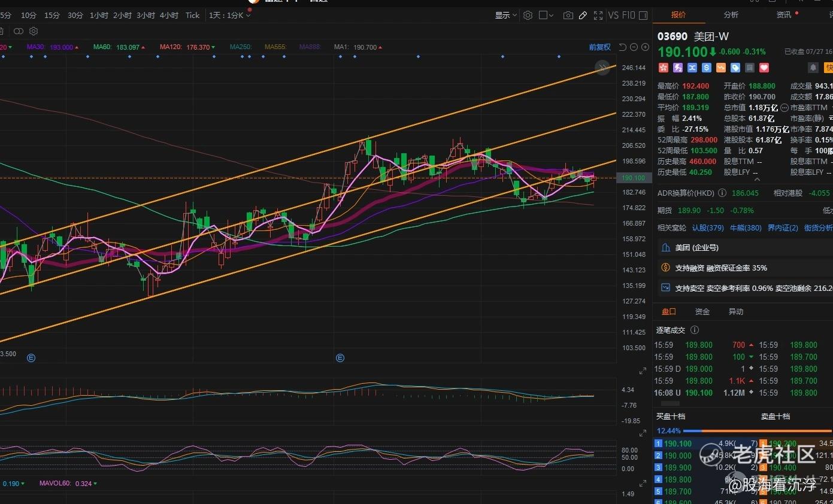Toggle MA60 moving average line

(x=119, y=47)
